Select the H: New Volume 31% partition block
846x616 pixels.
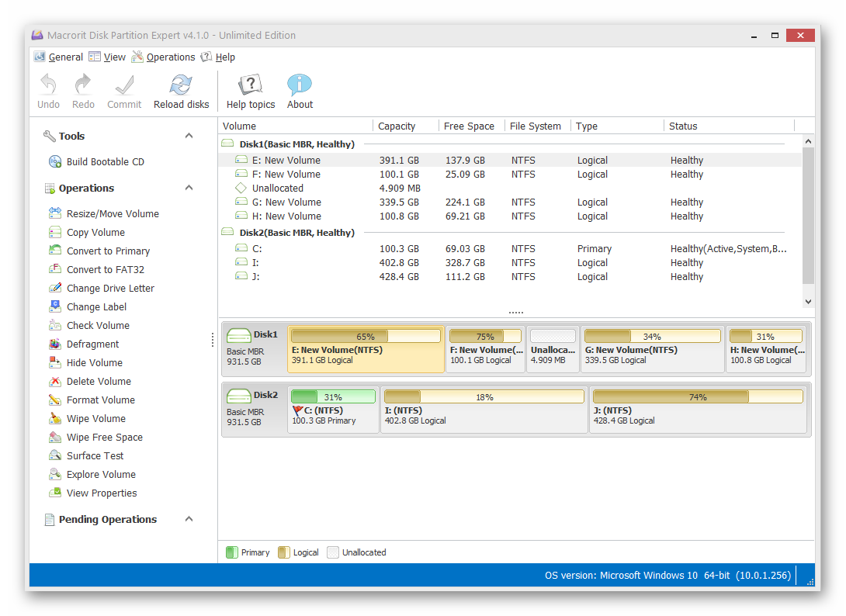tap(766, 349)
